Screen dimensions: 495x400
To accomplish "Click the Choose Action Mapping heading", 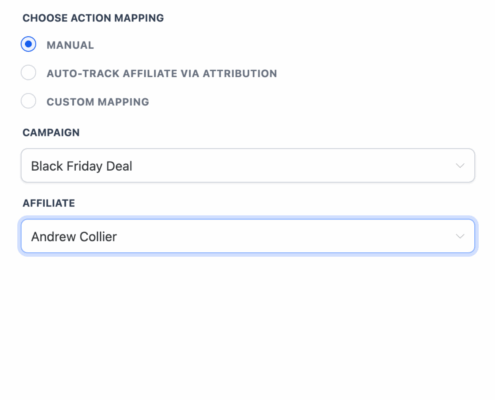I will pyautogui.click(x=93, y=18).
